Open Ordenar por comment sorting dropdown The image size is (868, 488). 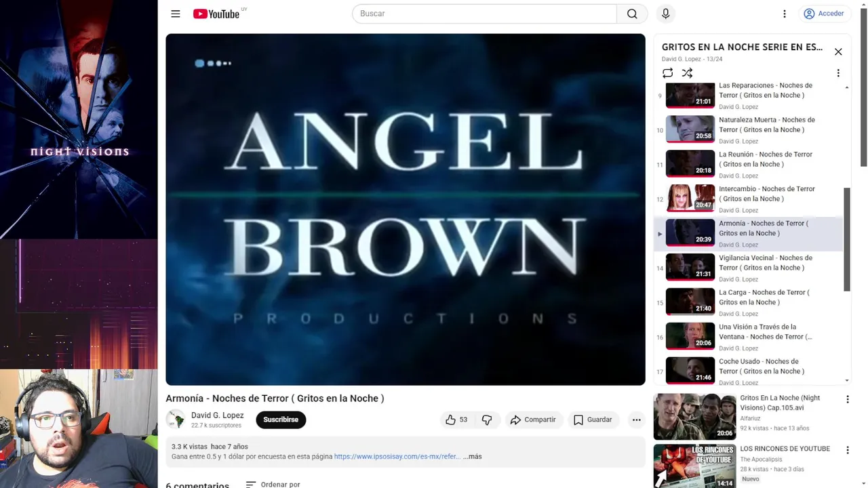pyautogui.click(x=273, y=484)
